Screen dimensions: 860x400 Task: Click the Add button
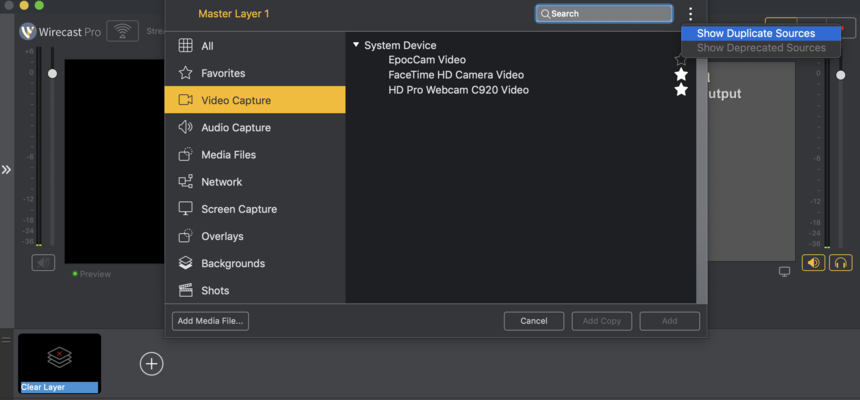pos(670,321)
